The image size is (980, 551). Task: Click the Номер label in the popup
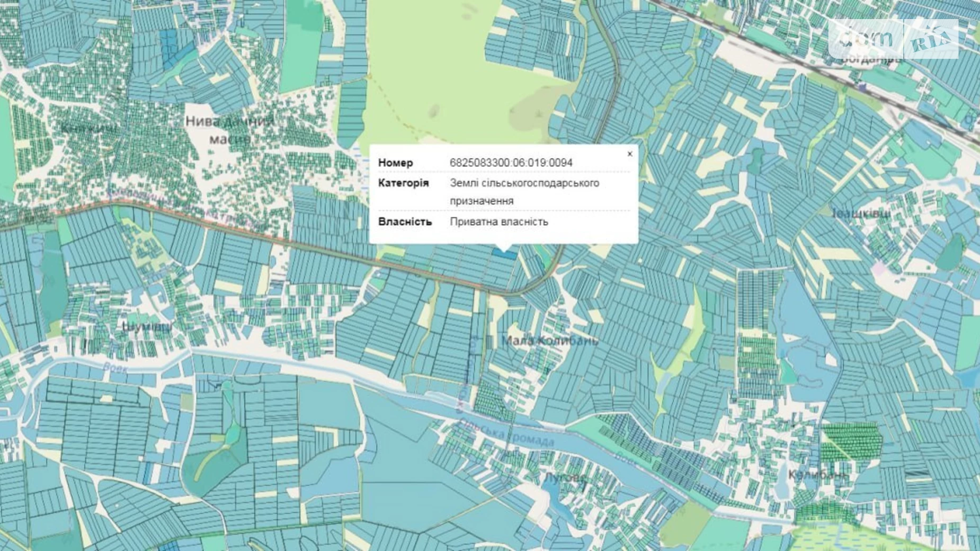pyautogui.click(x=395, y=163)
